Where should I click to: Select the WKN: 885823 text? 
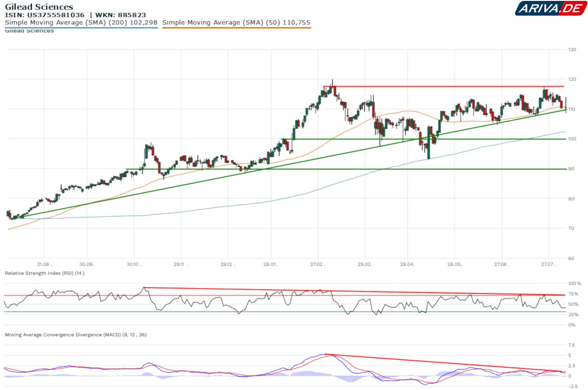pyautogui.click(x=121, y=15)
